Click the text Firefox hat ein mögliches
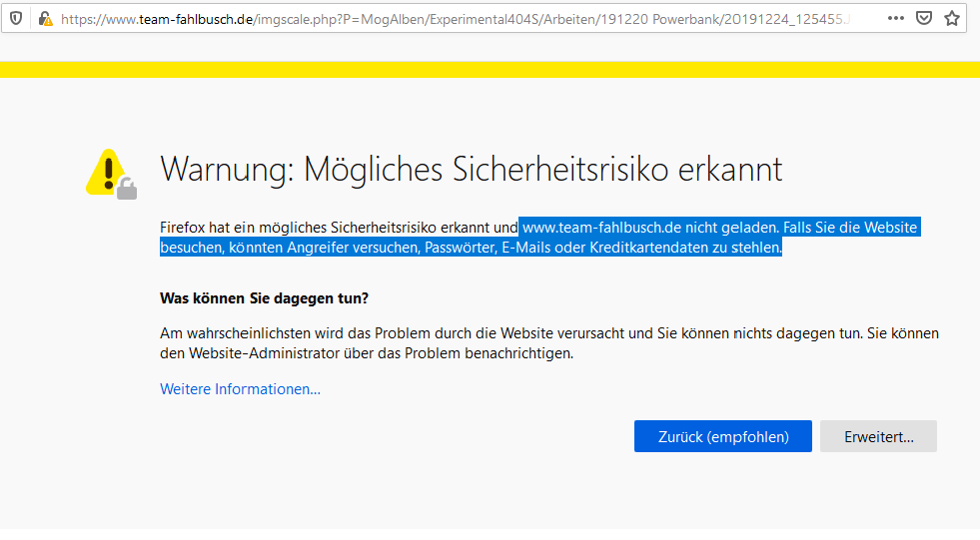The height and width of the screenshot is (540, 980). point(250,228)
